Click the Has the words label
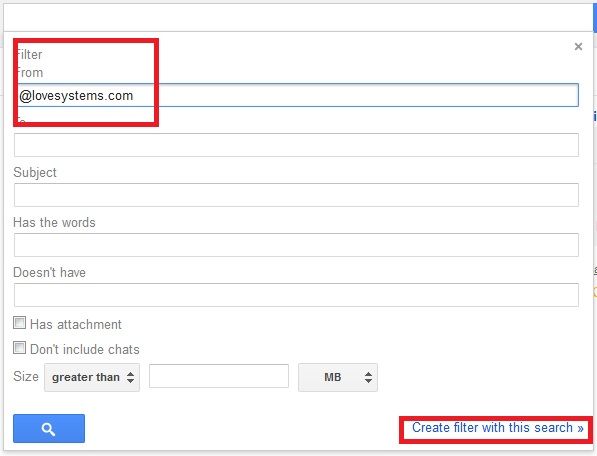597x456 pixels. [54, 222]
